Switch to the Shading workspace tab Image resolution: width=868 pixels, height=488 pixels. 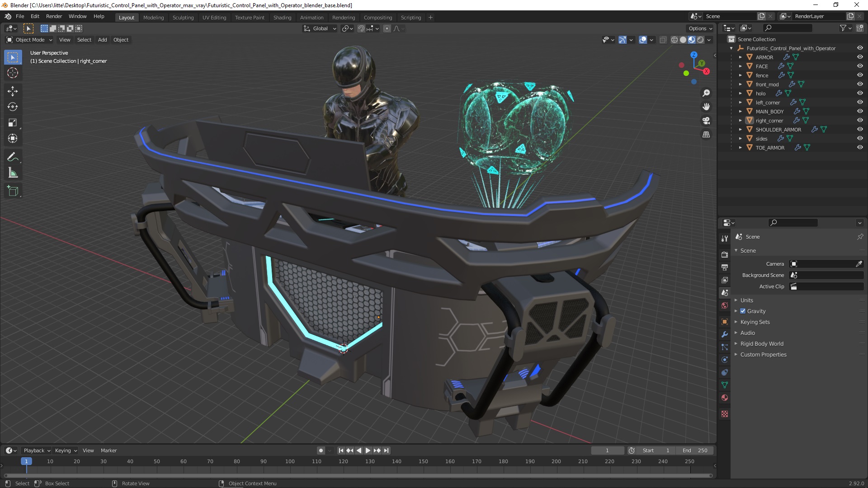coord(282,18)
